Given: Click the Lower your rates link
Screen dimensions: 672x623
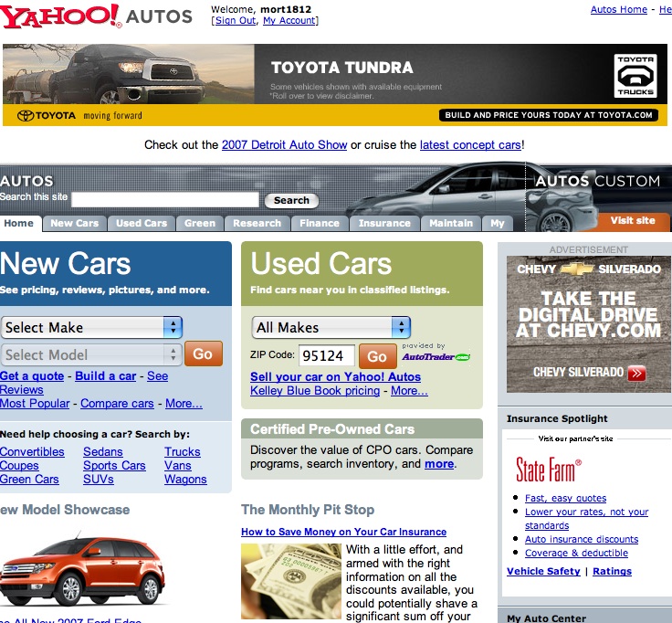Looking at the screenshot, I should [587, 519].
